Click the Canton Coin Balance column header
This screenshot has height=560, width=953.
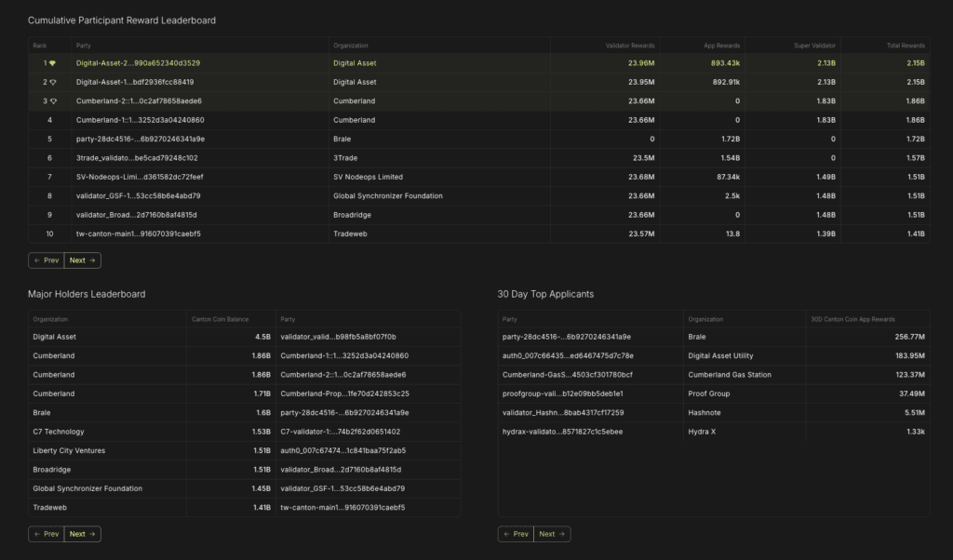[220, 319]
